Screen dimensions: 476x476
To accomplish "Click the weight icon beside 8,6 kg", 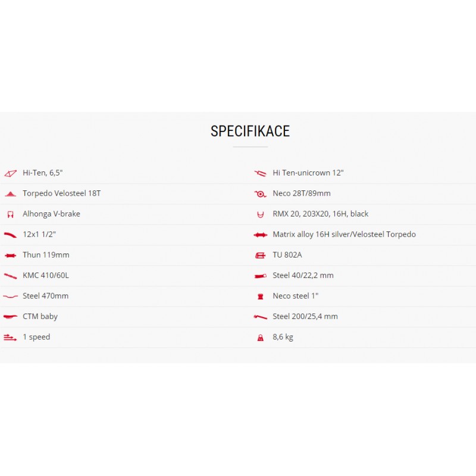I will click(260, 337).
